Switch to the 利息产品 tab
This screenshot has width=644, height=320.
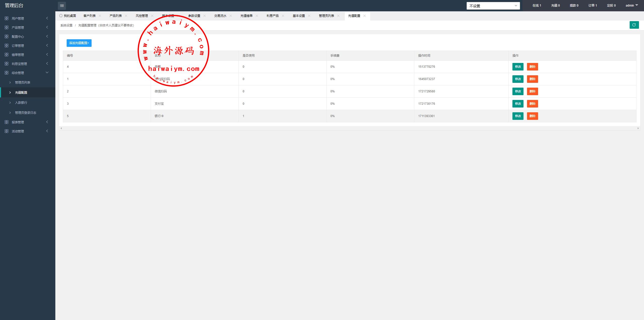tap(272, 16)
